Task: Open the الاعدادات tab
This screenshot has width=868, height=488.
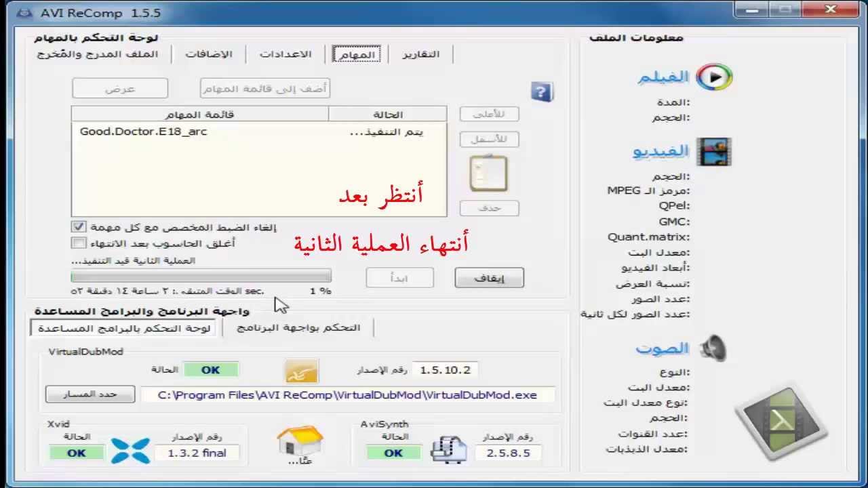Action: tap(285, 54)
